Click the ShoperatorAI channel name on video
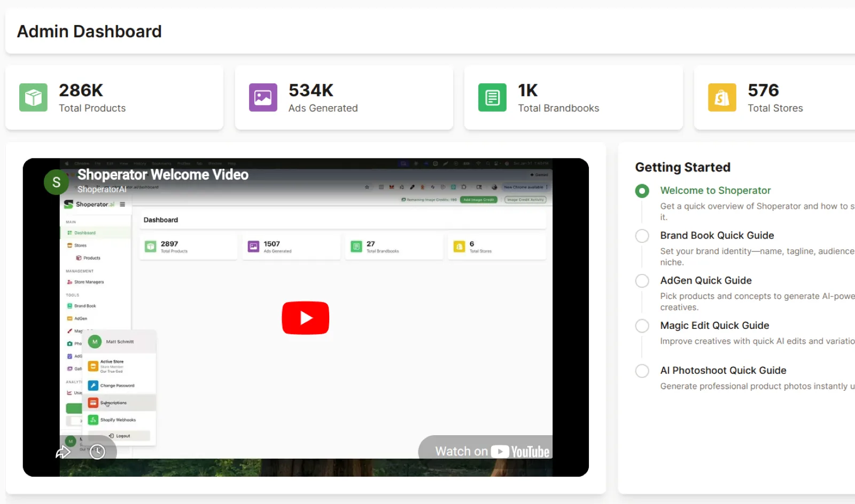The image size is (855, 504). (102, 190)
